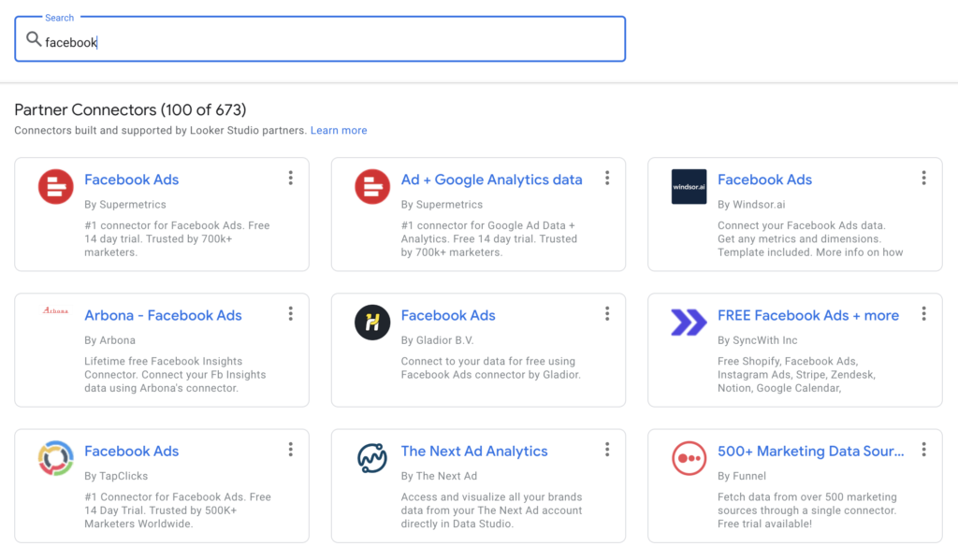
Task: Click the Partner Connectors (100 of 673) heading
Action: (130, 110)
